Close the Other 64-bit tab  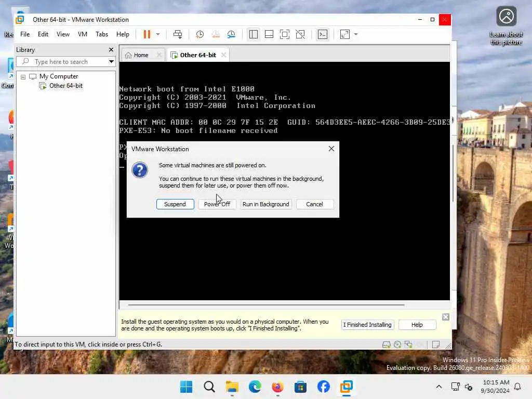click(x=223, y=55)
